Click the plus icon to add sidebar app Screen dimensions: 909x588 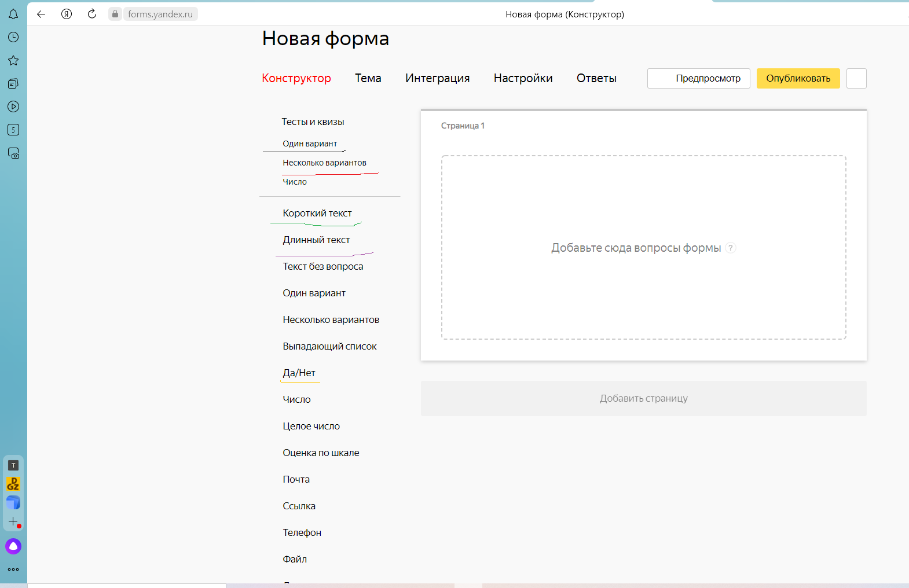(13, 521)
